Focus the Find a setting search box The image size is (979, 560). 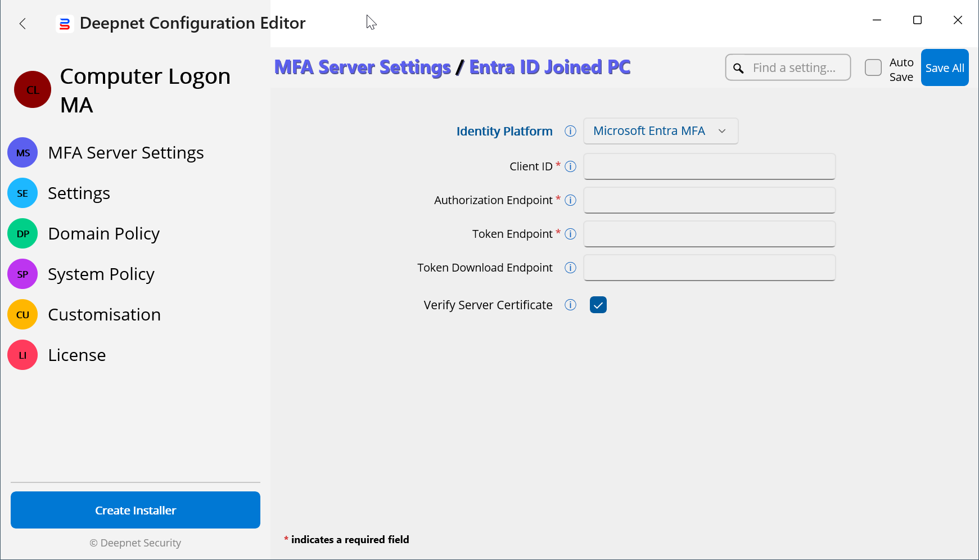pyautogui.click(x=793, y=67)
